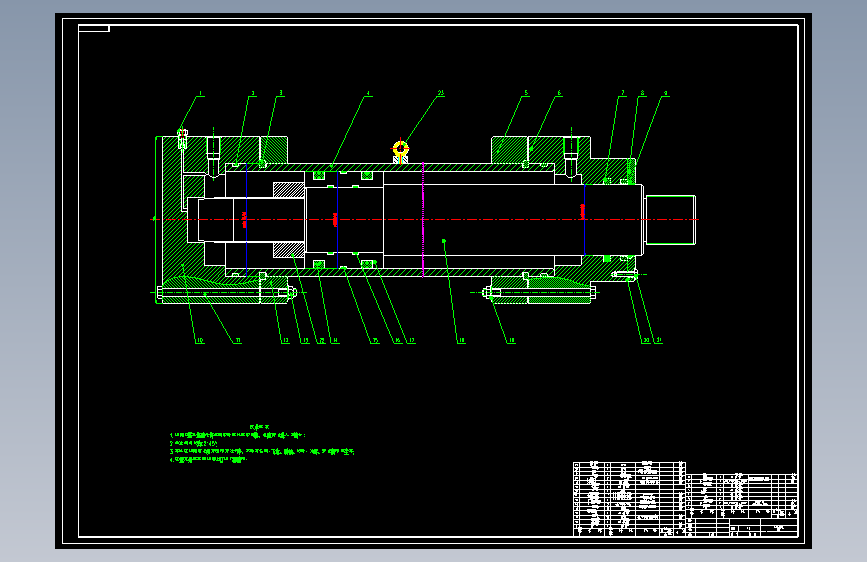Image resolution: width=867 pixels, height=562 pixels.
Task: Select the green technical notes text block
Action: tap(262, 444)
